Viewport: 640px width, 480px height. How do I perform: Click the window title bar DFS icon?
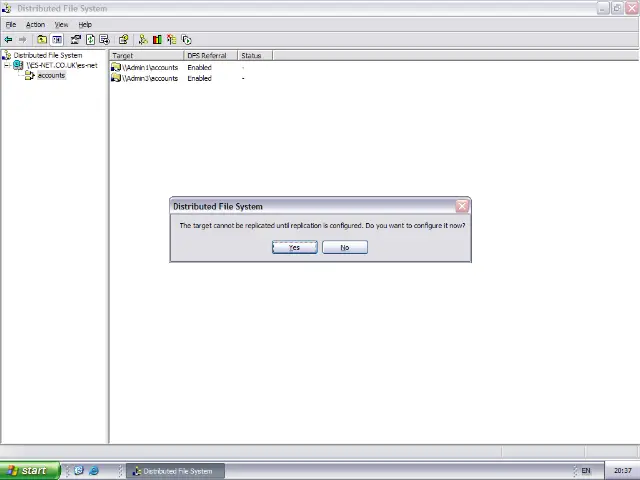(x=7, y=8)
